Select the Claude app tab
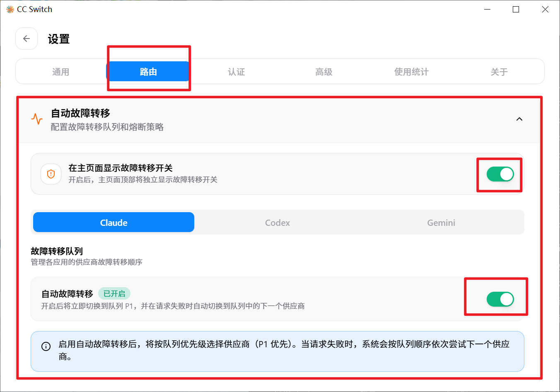Image resolution: width=560 pixels, height=392 pixels. [113, 223]
